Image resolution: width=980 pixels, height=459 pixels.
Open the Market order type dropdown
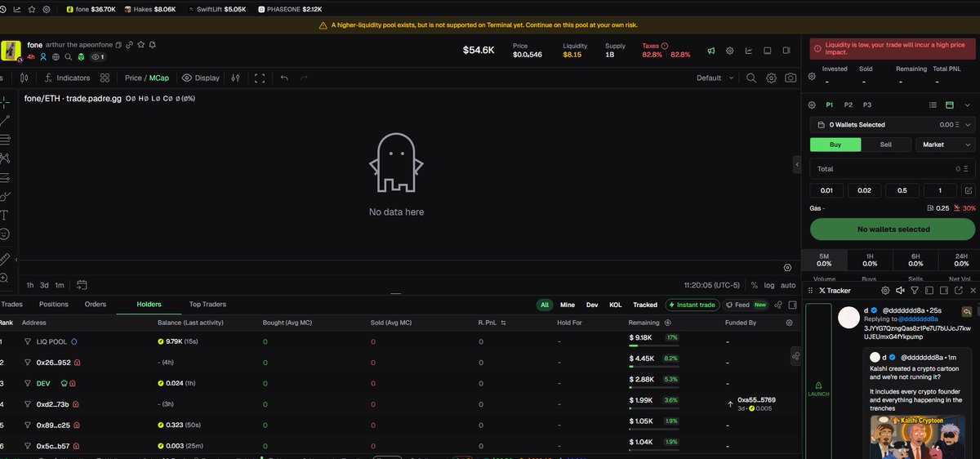946,145
